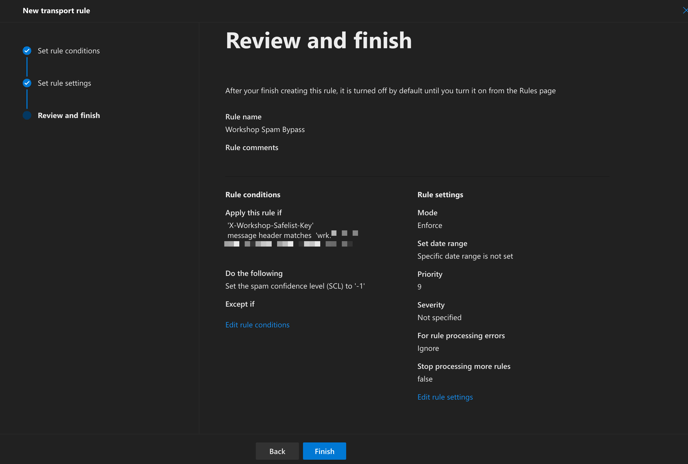Close the New transport rule panel
Screen dimensions: 688x464
click(684, 10)
